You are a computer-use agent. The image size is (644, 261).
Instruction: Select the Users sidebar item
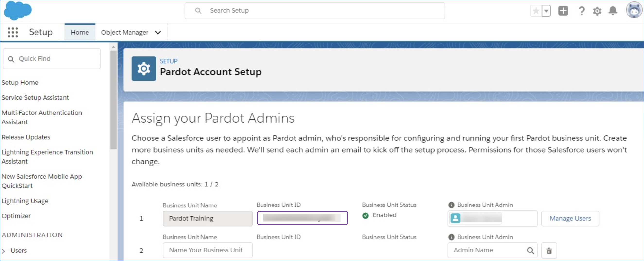pos(19,251)
